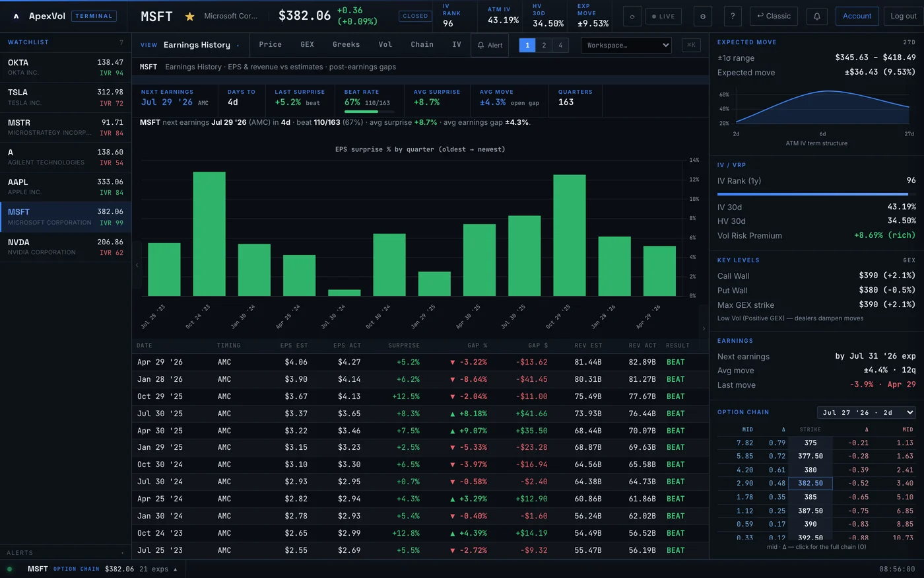The width and height of the screenshot is (924, 578).
Task: Switch to the Chain tab
Action: click(x=422, y=44)
